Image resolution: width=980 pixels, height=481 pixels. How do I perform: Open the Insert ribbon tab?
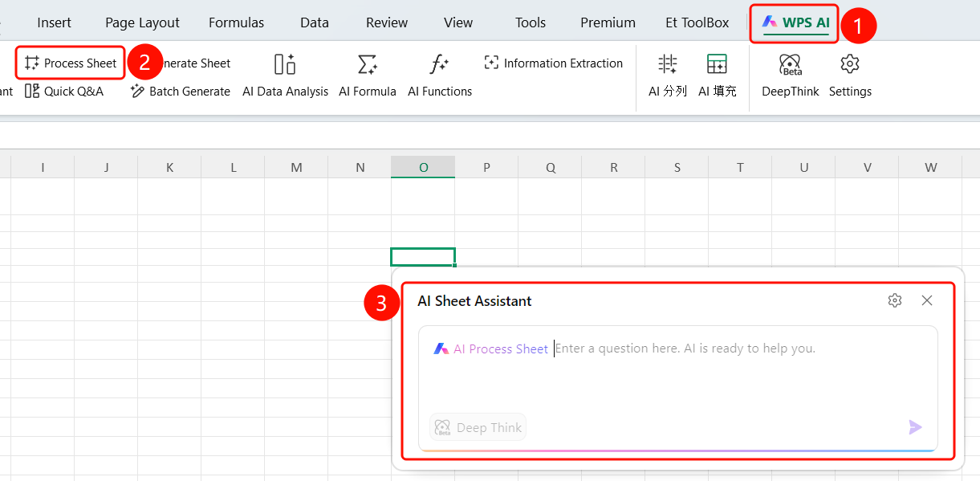click(54, 22)
